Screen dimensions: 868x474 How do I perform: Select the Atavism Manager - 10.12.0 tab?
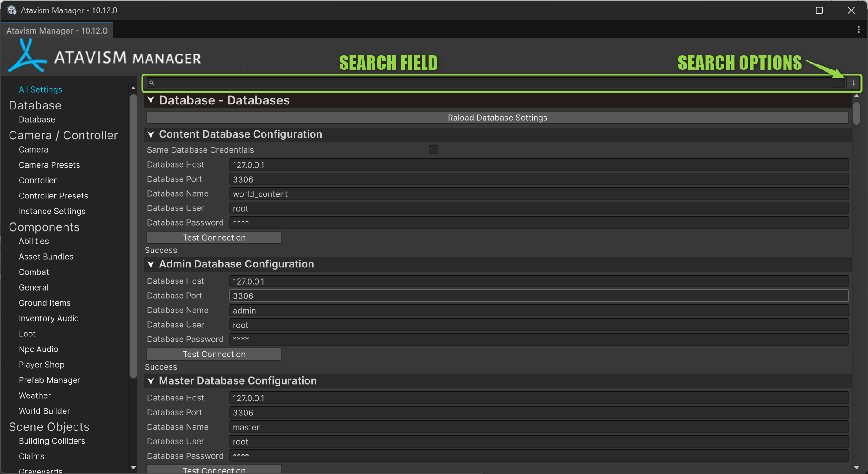(x=57, y=30)
